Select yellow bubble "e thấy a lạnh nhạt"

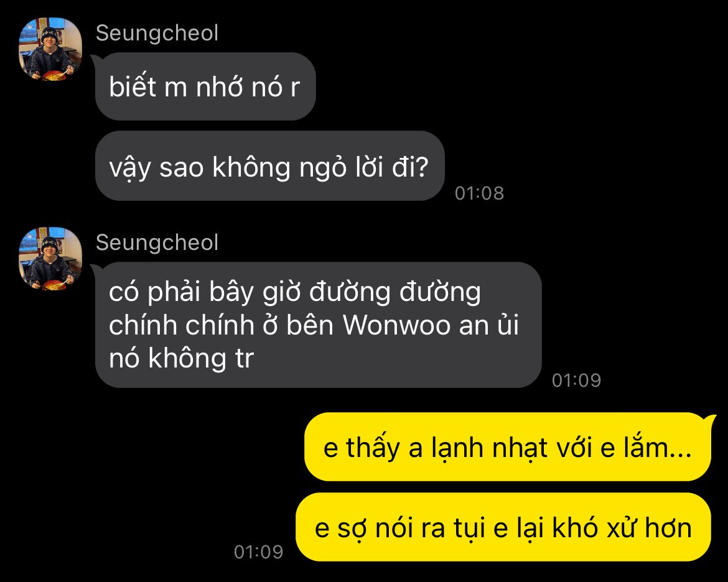pyautogui.click(x=508, y=447)
